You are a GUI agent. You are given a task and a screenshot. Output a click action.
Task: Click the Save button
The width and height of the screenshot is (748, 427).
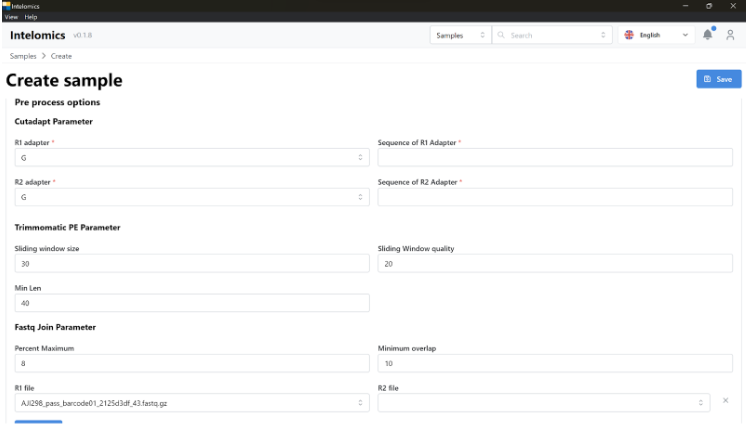tap(718, 79)
